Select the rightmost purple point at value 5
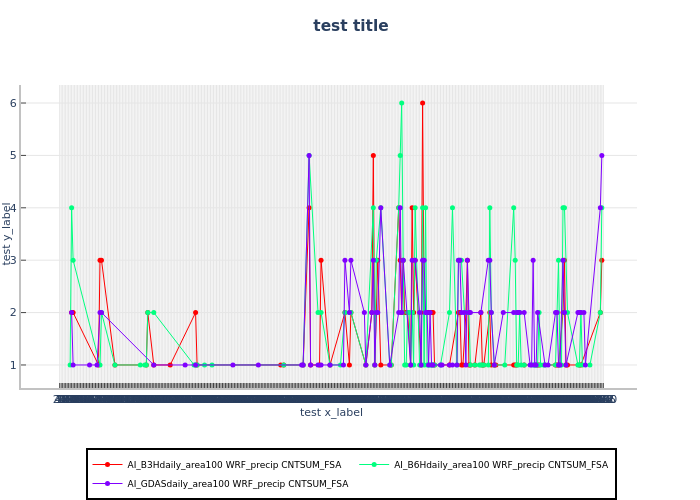700x500 pixels. click(601, 155)
